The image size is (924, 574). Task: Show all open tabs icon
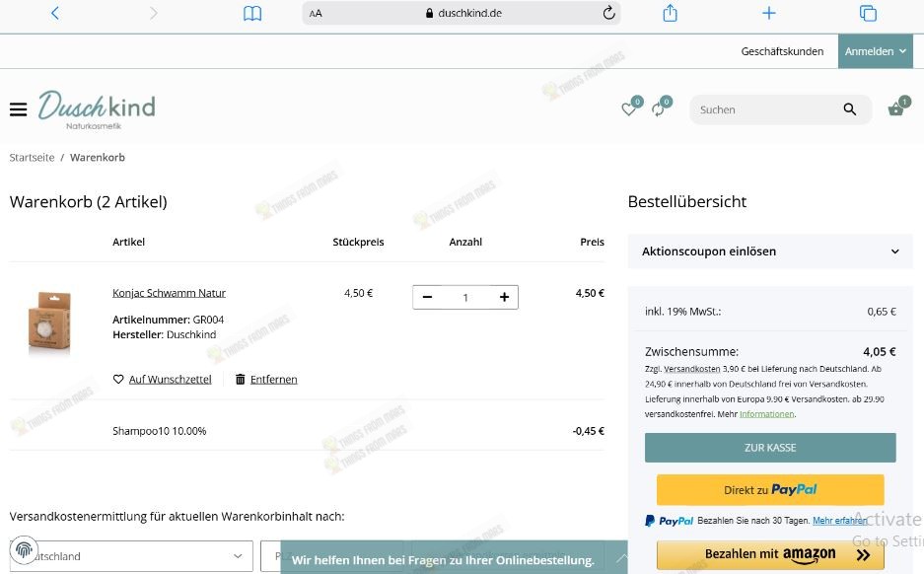click(x=868, y=13)
